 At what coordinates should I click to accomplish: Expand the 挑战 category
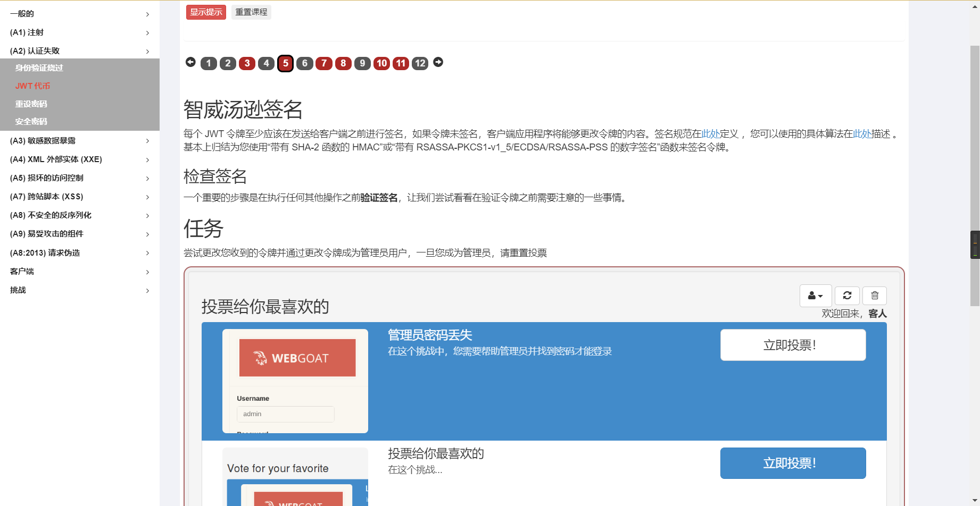click(80, 290)
